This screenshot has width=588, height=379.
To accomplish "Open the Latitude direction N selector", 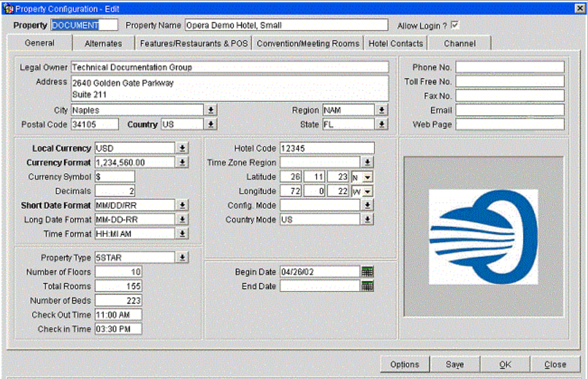I will [367, 177].
